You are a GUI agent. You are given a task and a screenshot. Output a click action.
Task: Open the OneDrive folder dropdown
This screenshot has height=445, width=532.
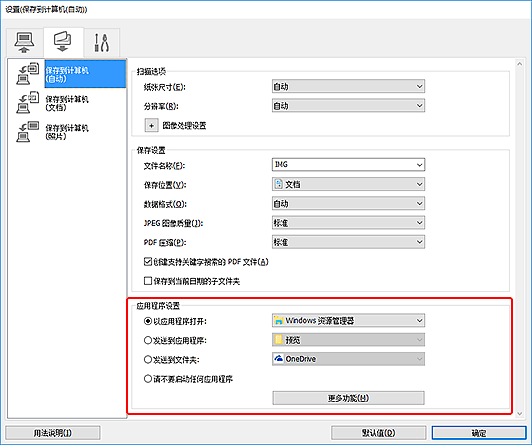348,359
